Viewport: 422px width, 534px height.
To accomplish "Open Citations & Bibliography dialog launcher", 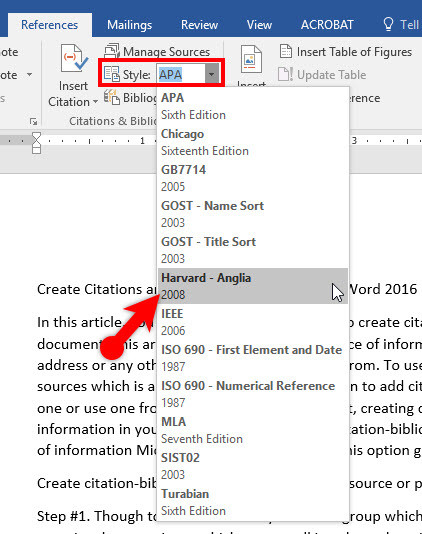I will (33, 121).
